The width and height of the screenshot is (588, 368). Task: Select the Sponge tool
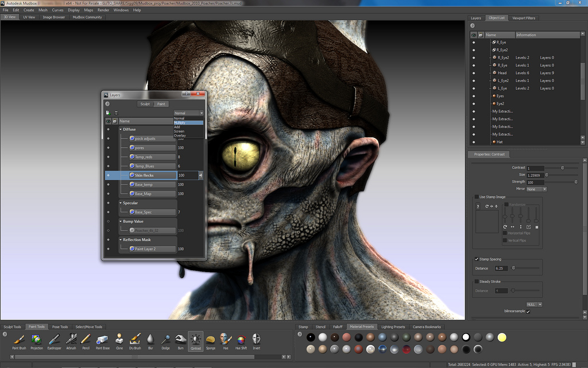click(211, 342)
